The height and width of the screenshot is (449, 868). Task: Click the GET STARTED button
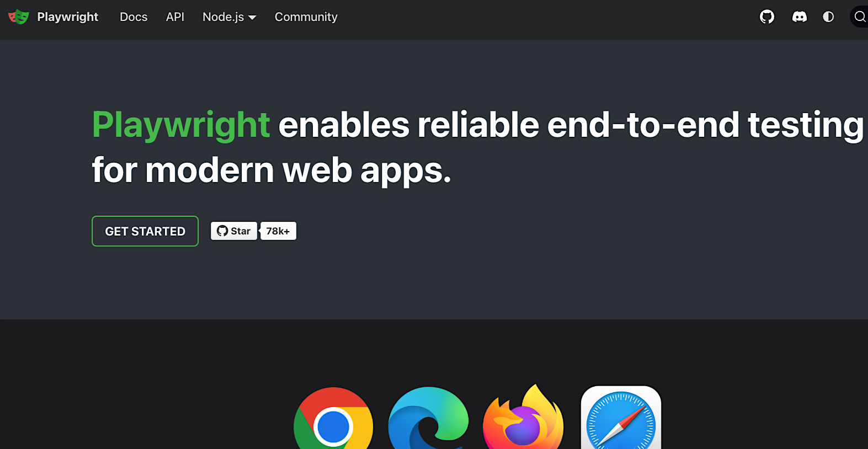tap(145, 231)
